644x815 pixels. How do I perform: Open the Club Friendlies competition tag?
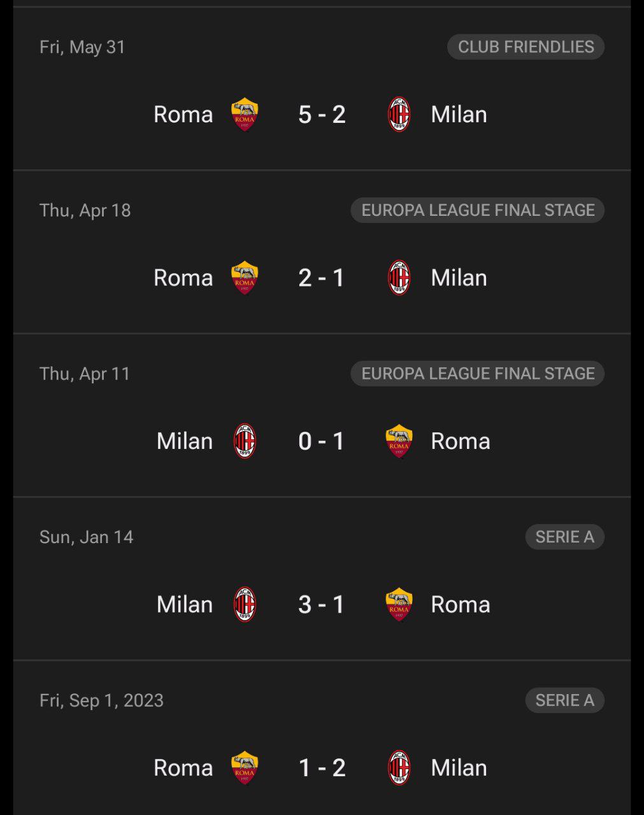(526, 47)
